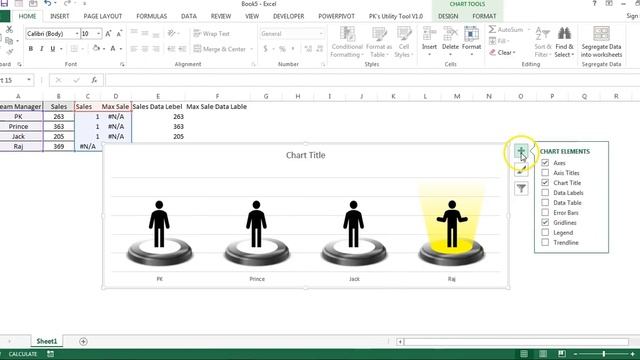Add a new sheet with plus icon

pos(83,341)
